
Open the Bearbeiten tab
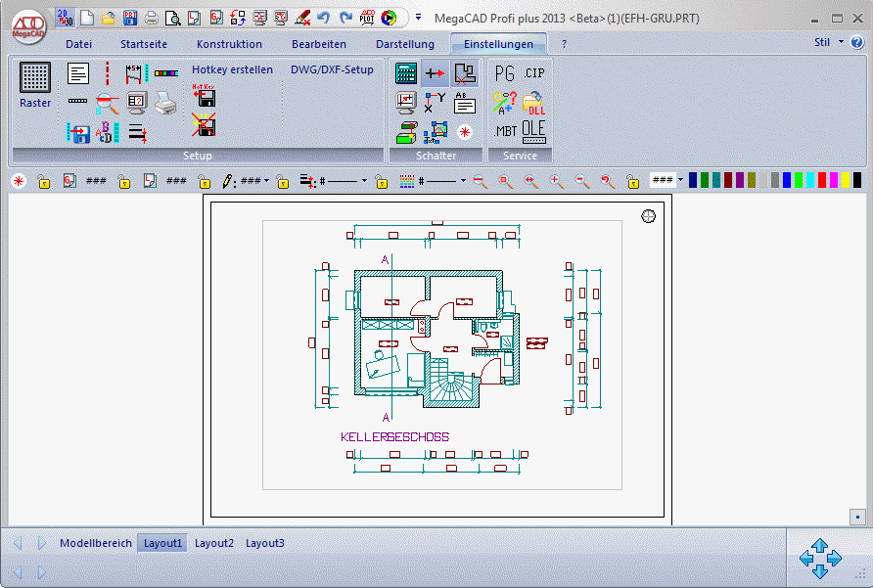[319, 44]
